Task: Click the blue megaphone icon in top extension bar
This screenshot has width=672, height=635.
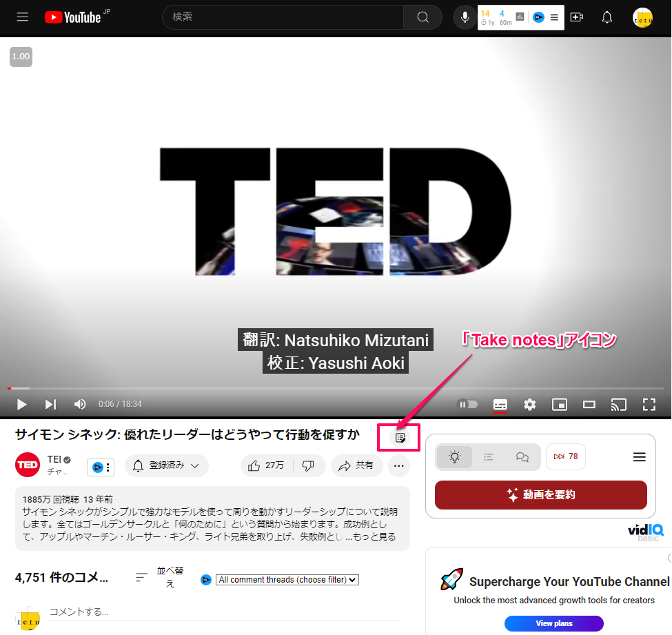Action: tap(538, 17)
